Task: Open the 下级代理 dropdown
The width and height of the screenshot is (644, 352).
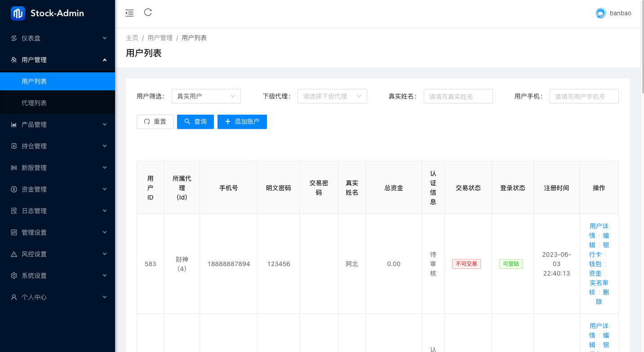Action: [332, 96]
